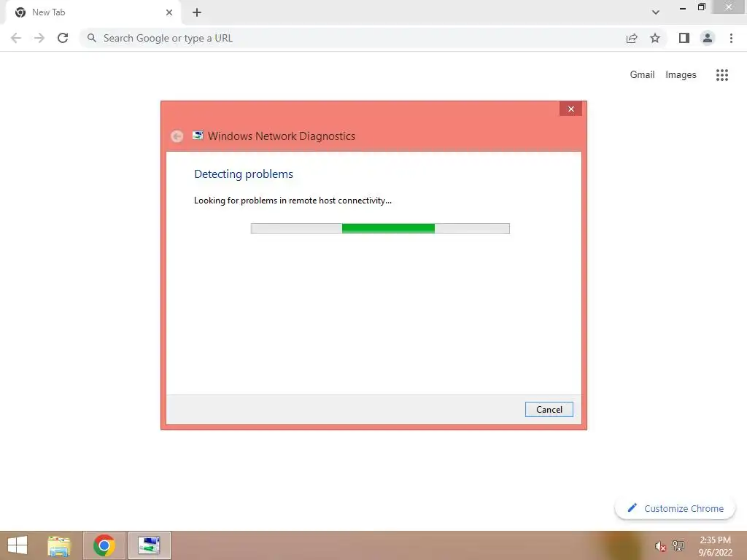
Task: Open the Gmail link
Action: coord(642,75)
